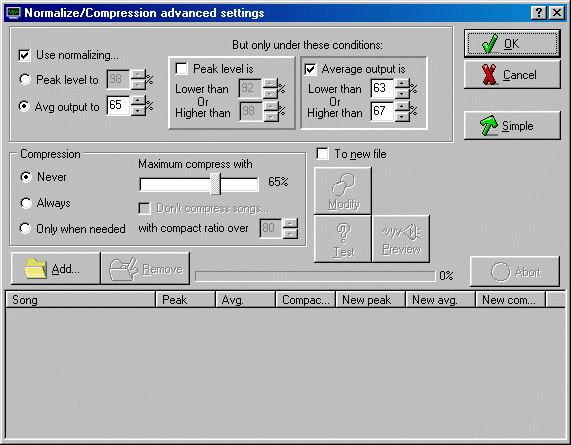The height and width of the screenshot is (445, 571).
Task: Click the Remove song button
Action: 145,269
